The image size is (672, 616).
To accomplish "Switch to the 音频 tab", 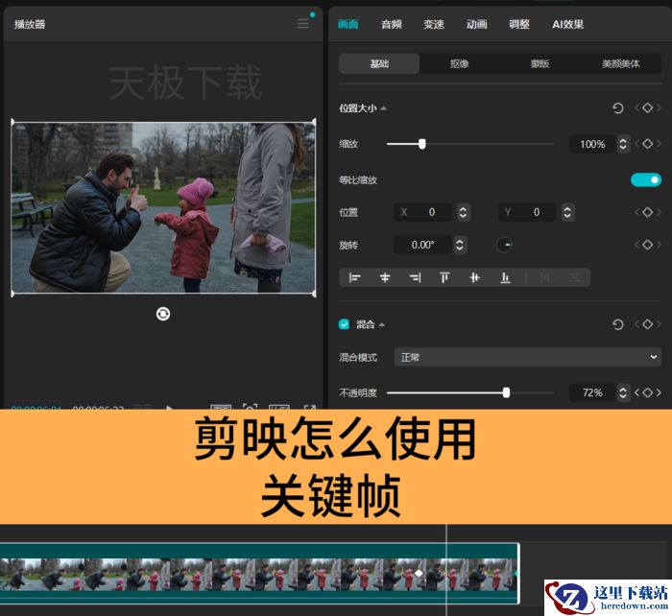I will pyautogui.click(x=392, y=24).
